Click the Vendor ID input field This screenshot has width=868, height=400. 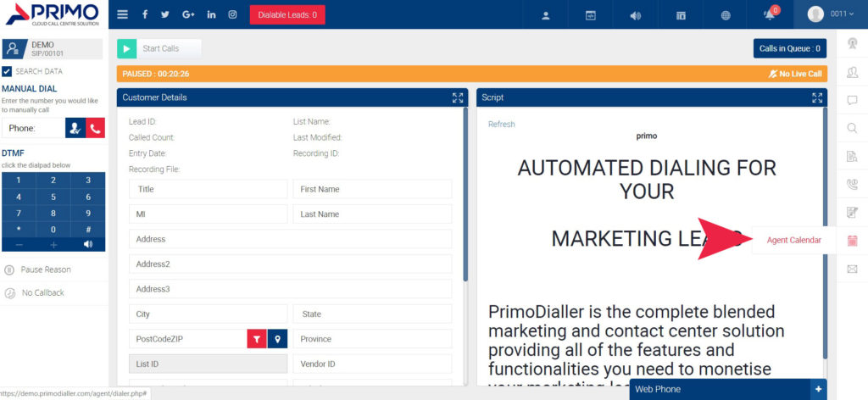click(x=373, y=364)
